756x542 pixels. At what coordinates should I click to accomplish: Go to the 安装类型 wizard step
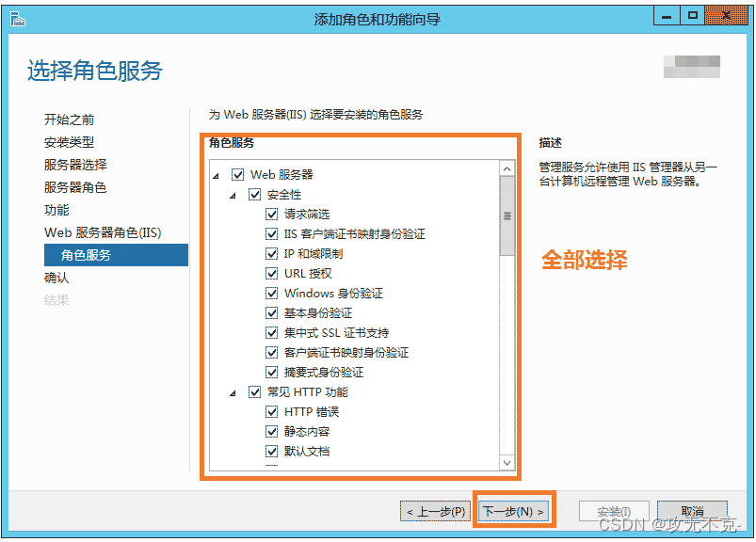pos(69,142)
